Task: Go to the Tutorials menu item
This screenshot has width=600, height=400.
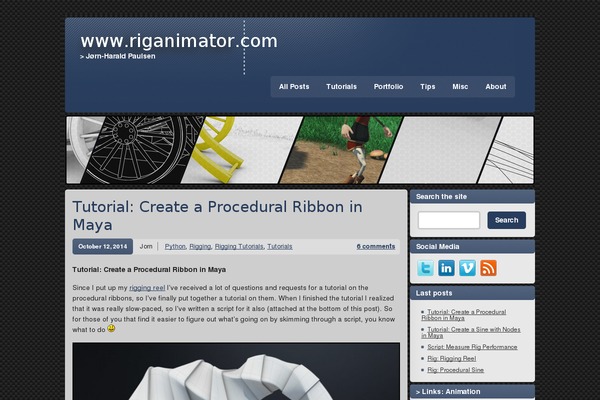Action: coord(341,87)
